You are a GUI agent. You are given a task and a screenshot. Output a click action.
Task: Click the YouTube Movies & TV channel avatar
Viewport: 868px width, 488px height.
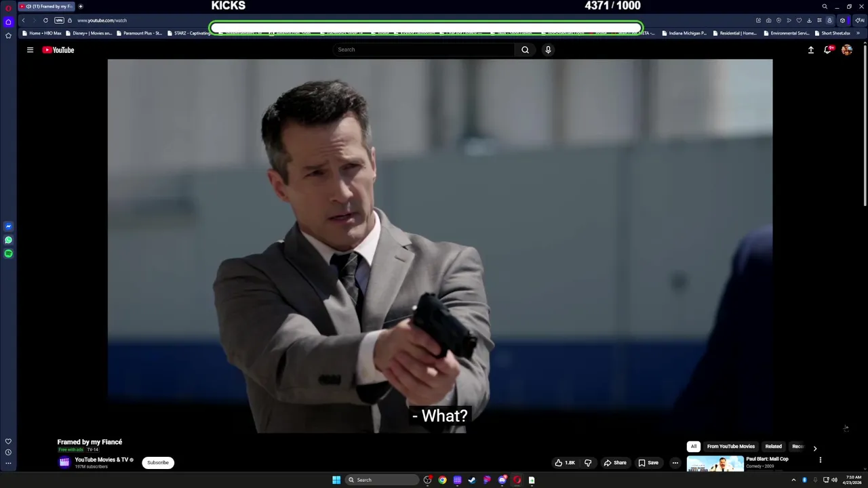click(64, 462)
